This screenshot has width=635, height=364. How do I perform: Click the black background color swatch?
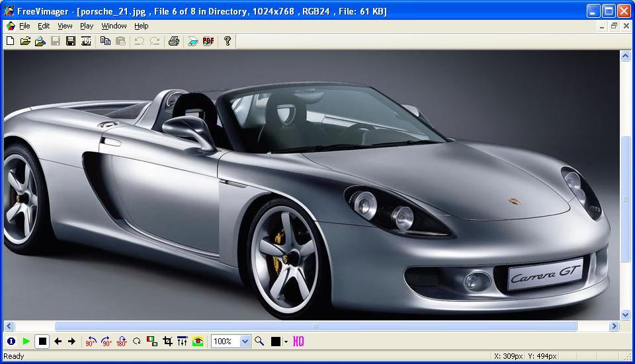click(x=276, y=342)
